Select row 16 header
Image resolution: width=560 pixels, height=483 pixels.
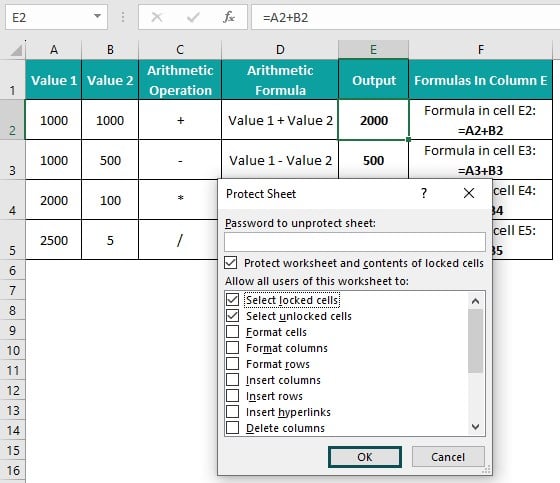(x=12, y=470)
